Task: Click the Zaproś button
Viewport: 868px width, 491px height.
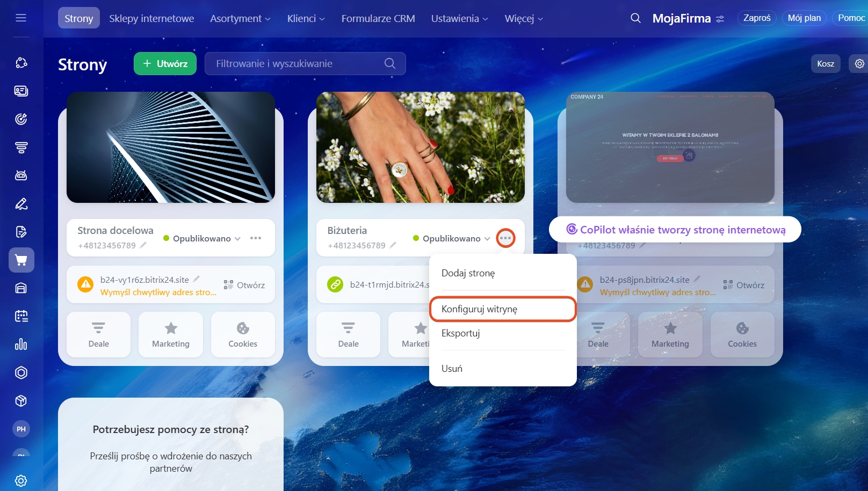Action: click(757, 18)
